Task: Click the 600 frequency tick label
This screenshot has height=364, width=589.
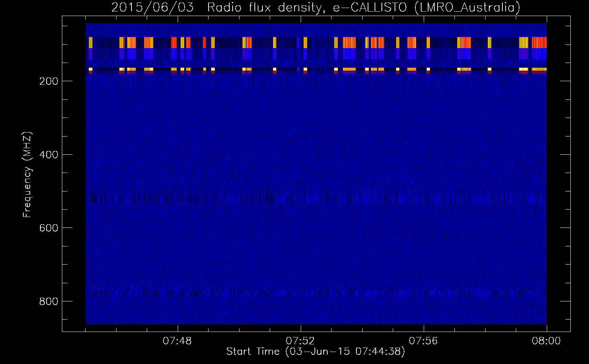Action: pos(49,228)
